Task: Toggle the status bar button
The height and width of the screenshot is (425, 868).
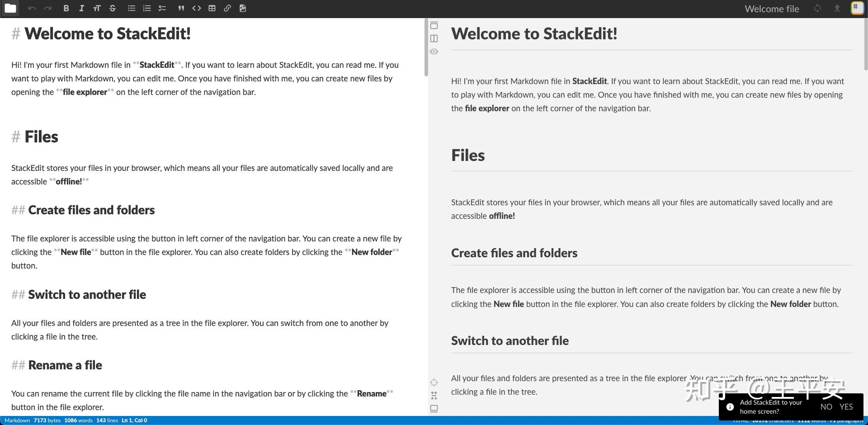Action: coord(434,409)
